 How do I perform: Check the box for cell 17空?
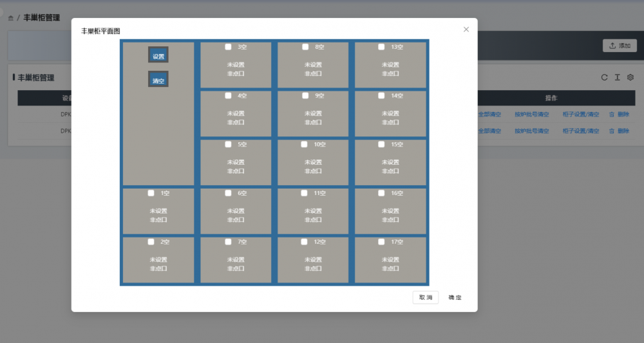pos(381,242)
